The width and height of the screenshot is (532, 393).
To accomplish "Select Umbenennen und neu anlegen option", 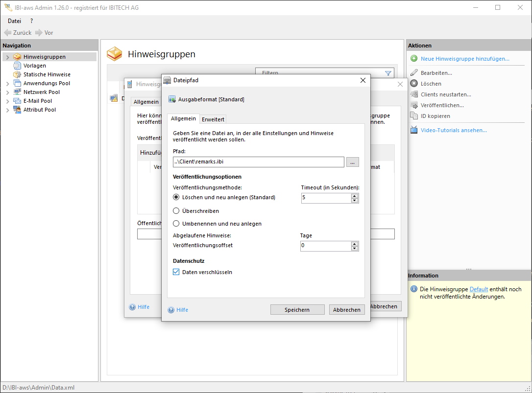I will tap(176, 224).
